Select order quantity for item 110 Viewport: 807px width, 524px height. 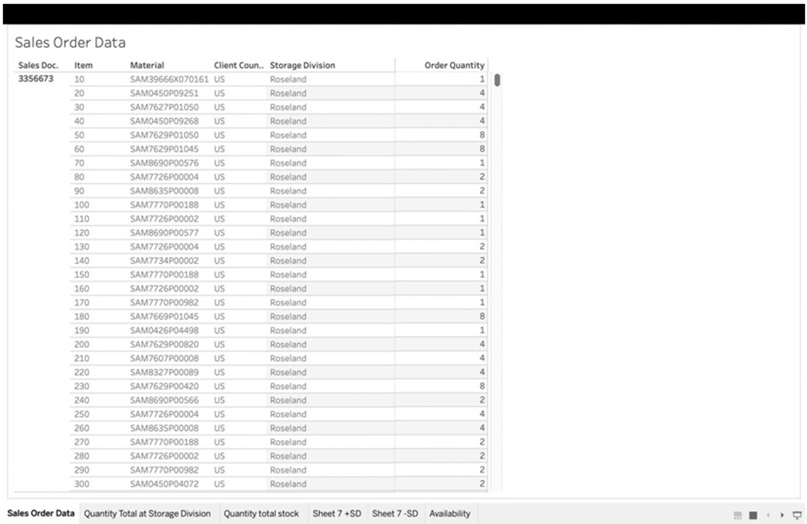pos(482,218)
